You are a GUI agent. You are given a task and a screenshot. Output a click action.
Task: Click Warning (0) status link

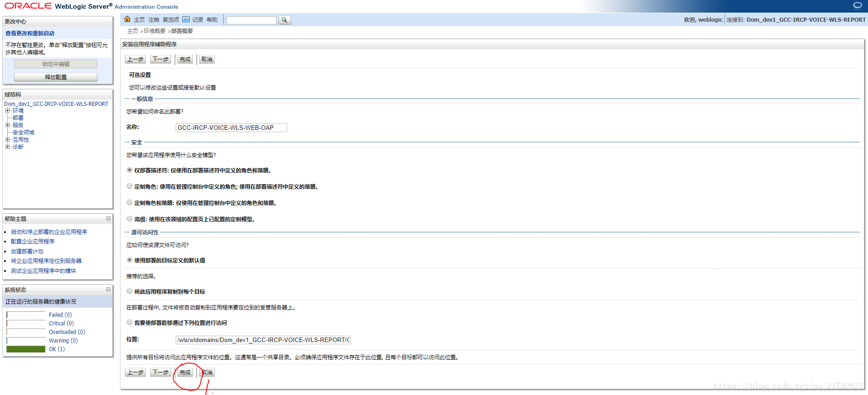(63, 340)
